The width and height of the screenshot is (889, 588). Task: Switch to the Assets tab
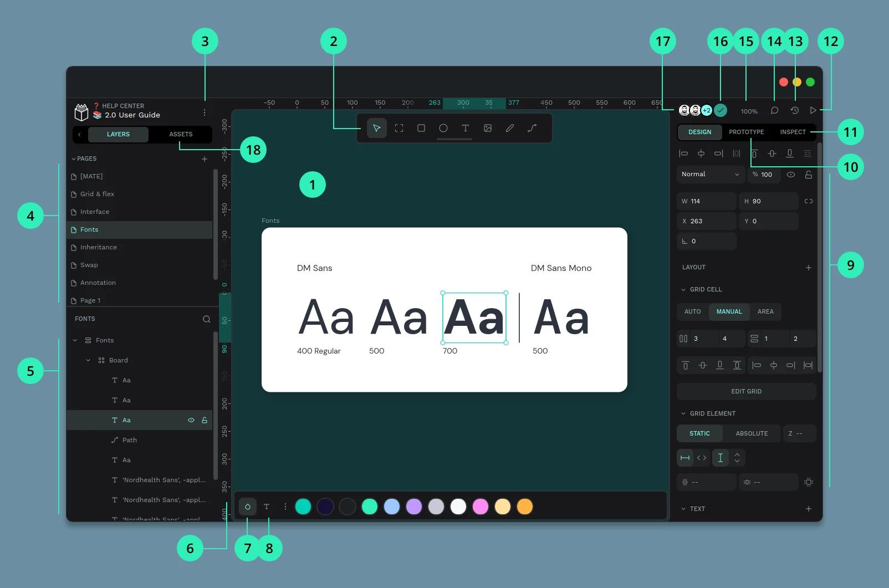[x=181, y=134]
